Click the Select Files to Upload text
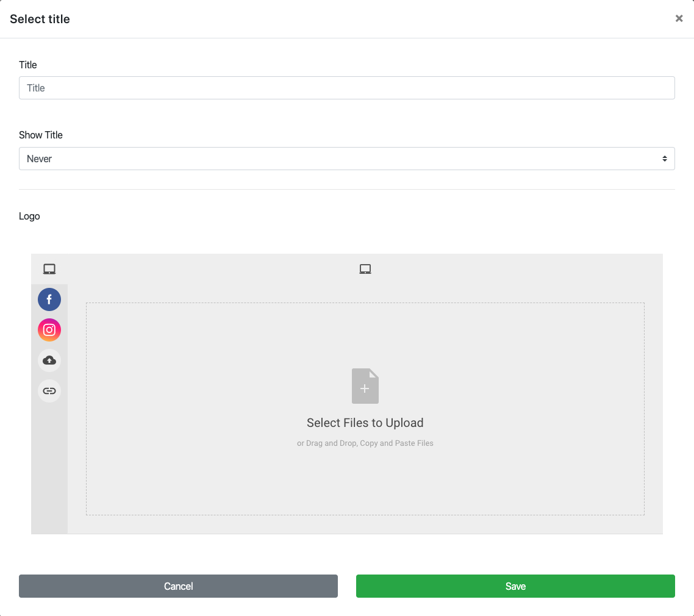694x616 pixels. (x=365, y=423)
